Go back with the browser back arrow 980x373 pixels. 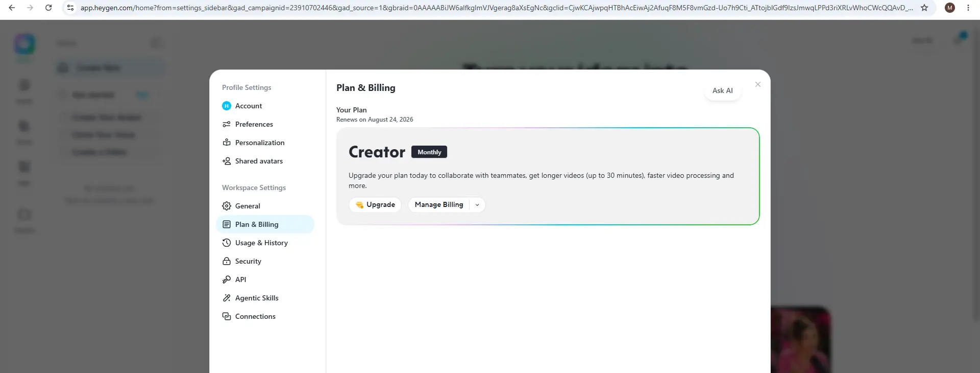(x=12, y=8)
